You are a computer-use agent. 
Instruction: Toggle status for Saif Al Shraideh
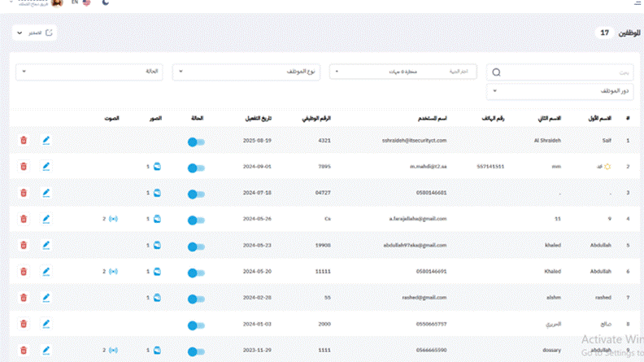point(196,142)
